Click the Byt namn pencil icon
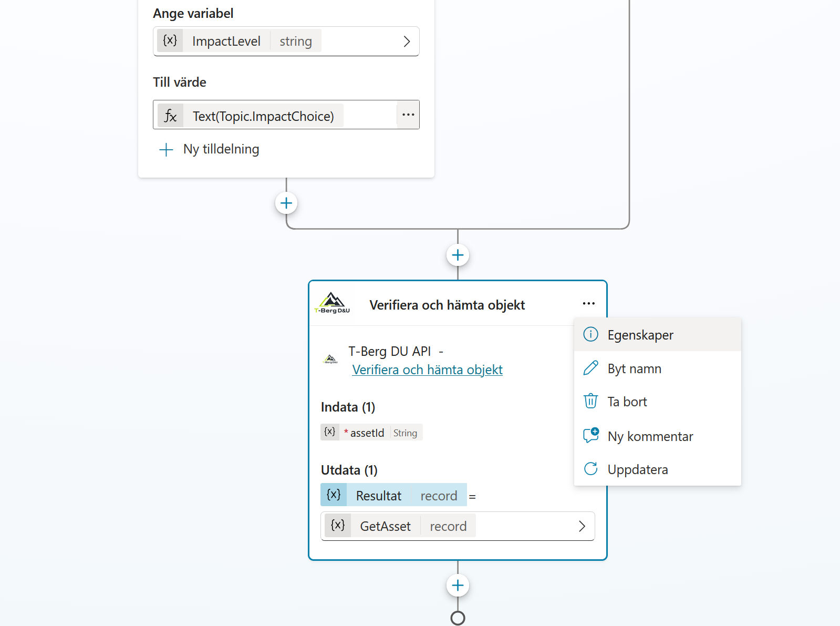Viewport: 840px width, 626px height. (x=590, y=368)
